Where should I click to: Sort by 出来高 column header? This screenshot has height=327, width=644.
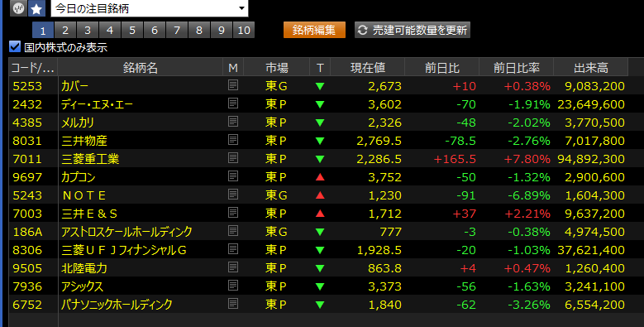590,67
